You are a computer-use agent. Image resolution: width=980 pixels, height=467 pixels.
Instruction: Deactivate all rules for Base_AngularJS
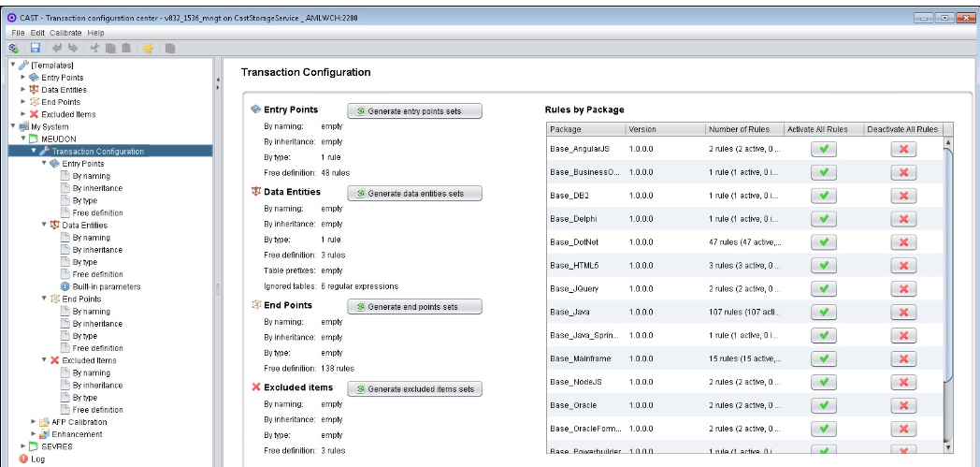click(903, 149)
